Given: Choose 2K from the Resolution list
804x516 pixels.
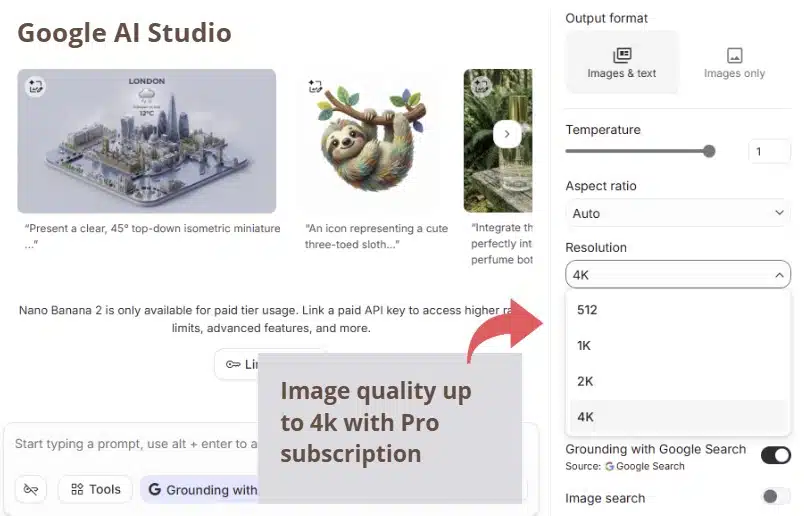Looking at the screenshot, I should tap(585, 381).
